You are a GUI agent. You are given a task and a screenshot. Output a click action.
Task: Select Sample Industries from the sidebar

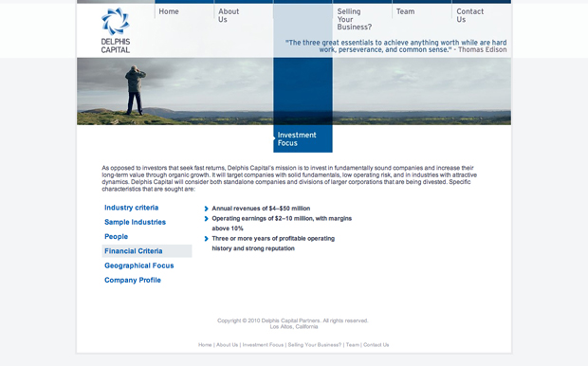(135, 222)
